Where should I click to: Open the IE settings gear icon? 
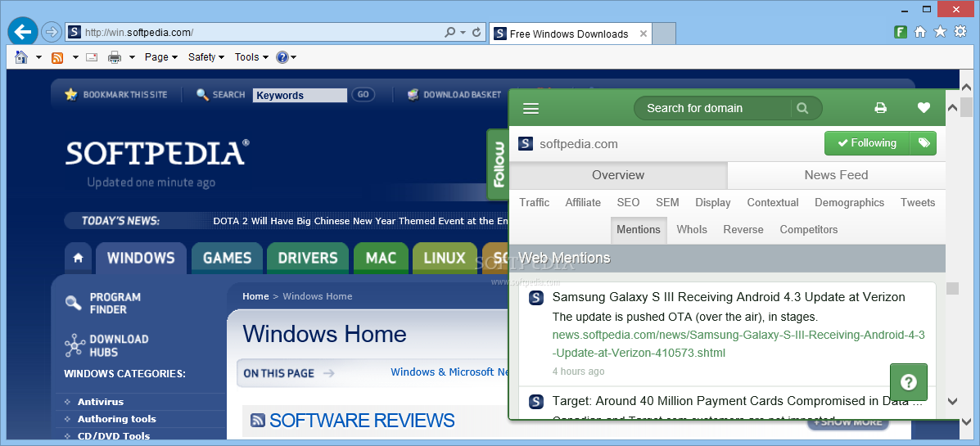pos(960,32)
